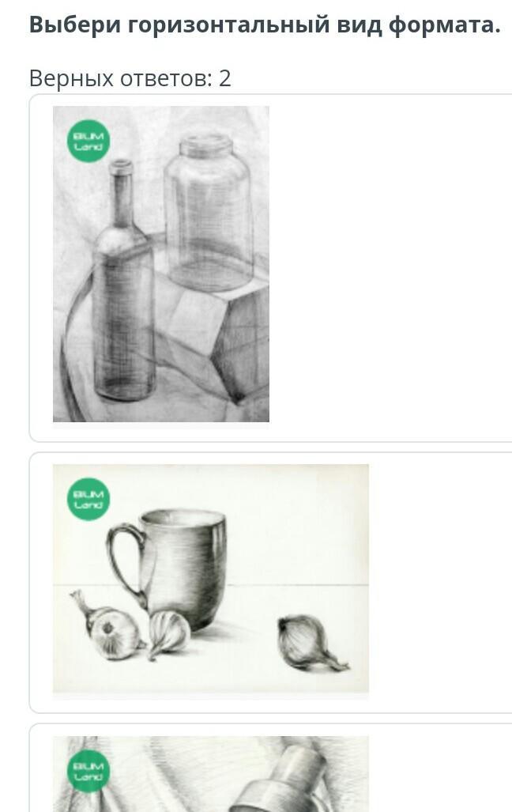Click the wine bottle in first drawing
This screenshot has width=512, height=812.
click(x=124, y=280)
